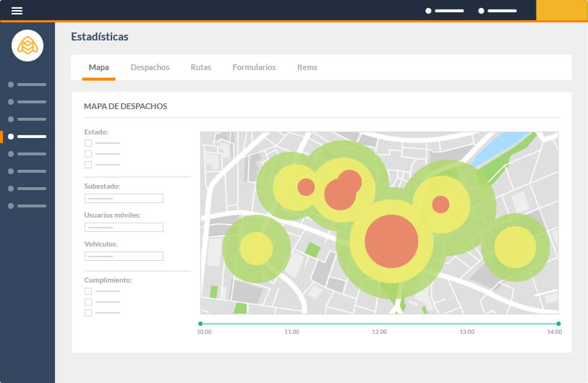Tick the second Cumplimiento checkbox
This screenshot has height=383, width=588.
[88, 302]
